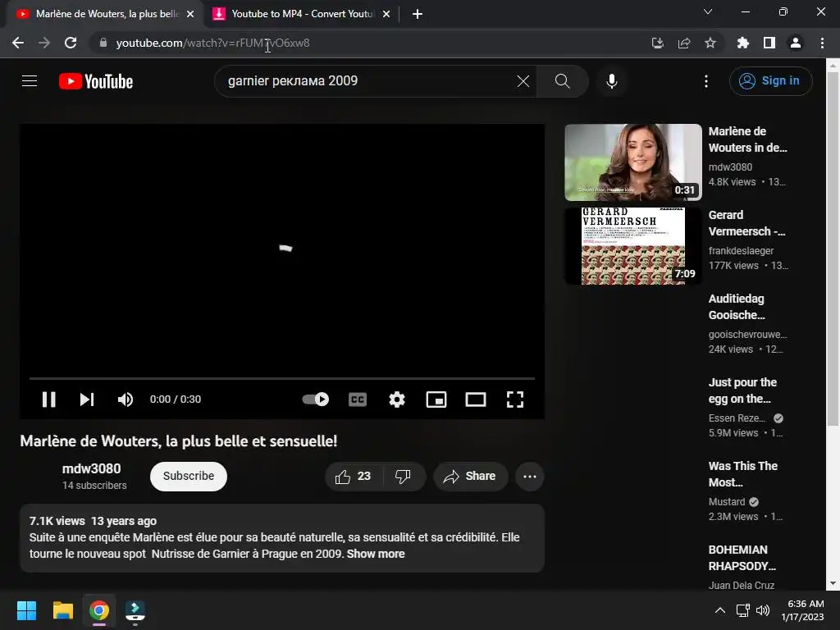840x630 pixels.
Task: Seek on the video progress bar
Action: click(282, 378)
